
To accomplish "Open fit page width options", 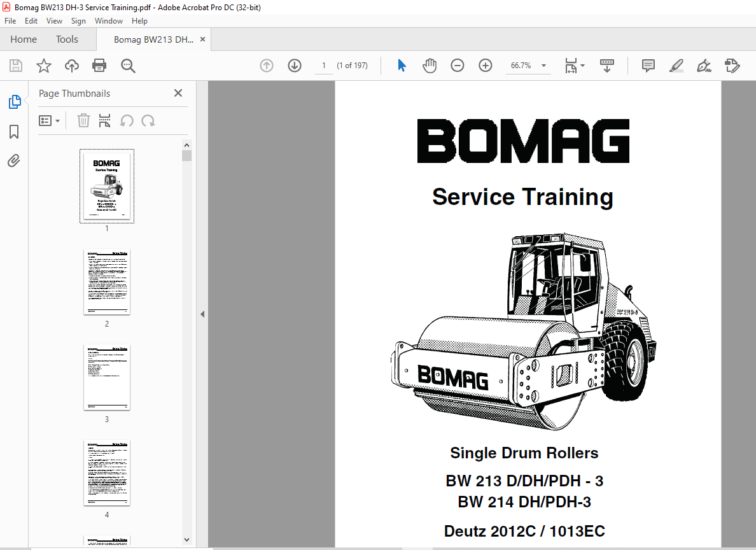I will (x=575, y=66).
